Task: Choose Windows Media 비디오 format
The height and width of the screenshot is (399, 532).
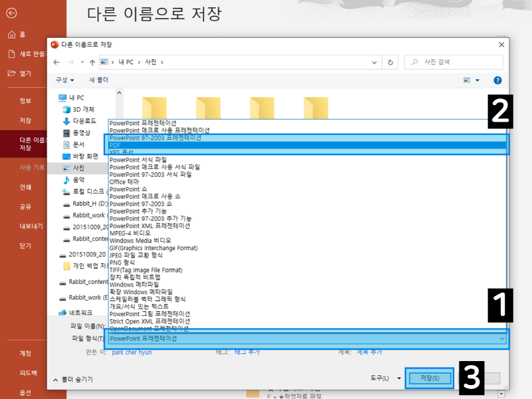Action: pyautogui.click(x=140, y=241)
